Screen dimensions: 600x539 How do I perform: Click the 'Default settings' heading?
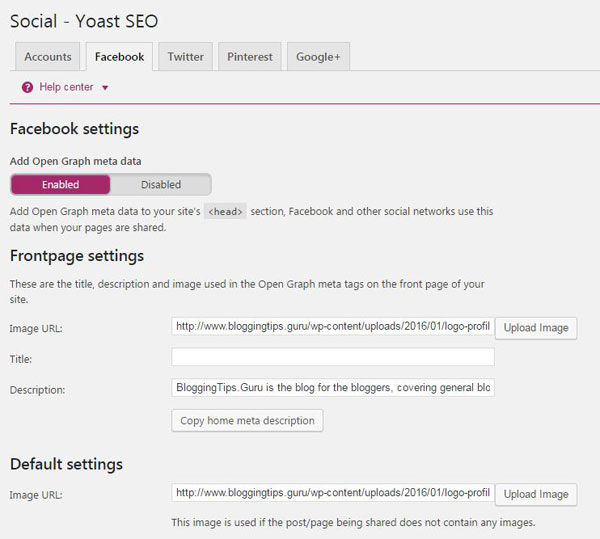(x=66, y=464)
